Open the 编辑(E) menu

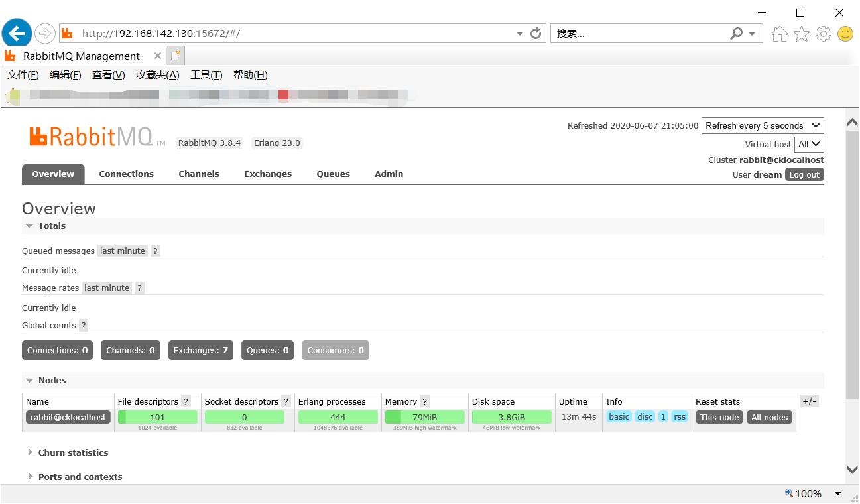click(x=66, y=75)
